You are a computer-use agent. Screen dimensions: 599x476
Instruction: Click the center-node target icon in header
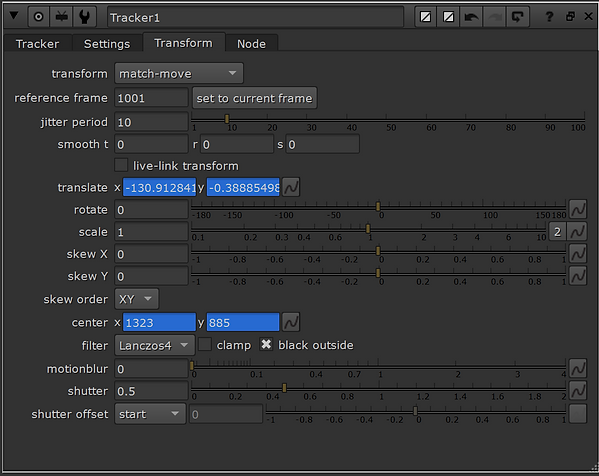39,17
